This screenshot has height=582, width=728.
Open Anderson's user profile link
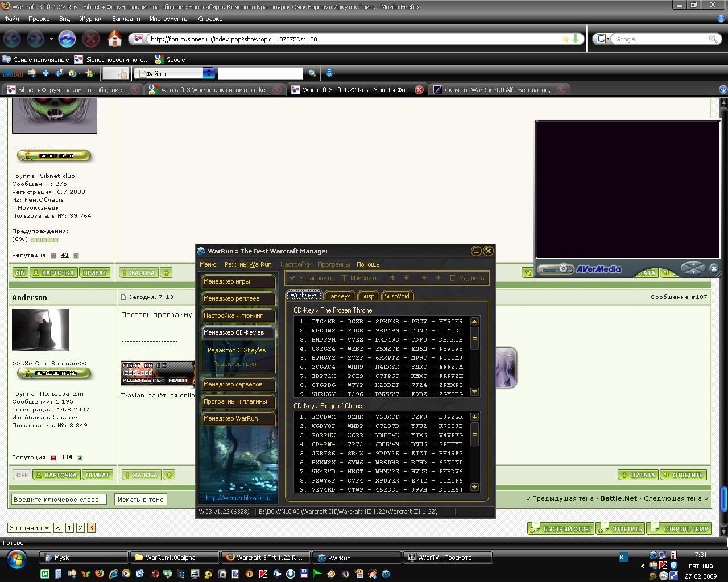(x=30, y=297)
